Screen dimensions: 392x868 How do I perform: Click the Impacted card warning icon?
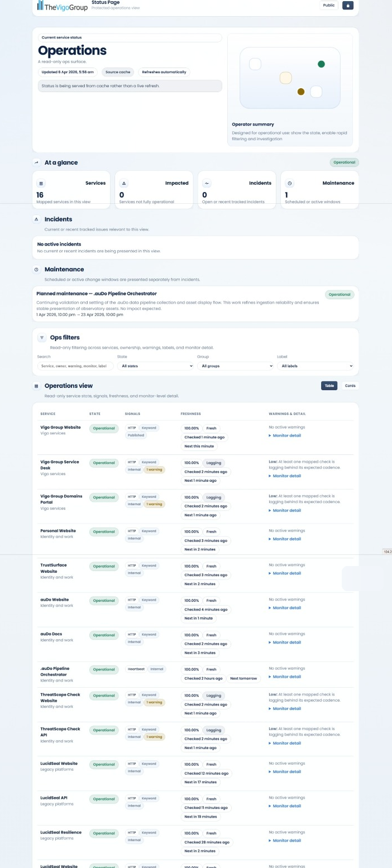(124, 183)
